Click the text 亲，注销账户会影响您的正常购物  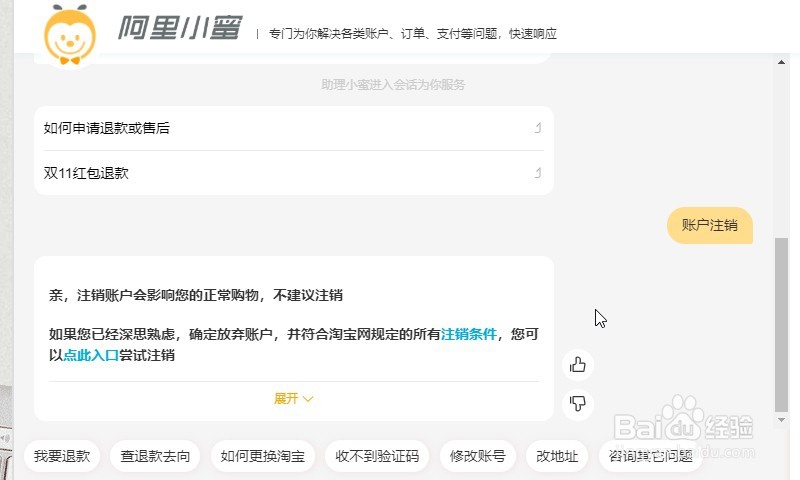(154, 295)
